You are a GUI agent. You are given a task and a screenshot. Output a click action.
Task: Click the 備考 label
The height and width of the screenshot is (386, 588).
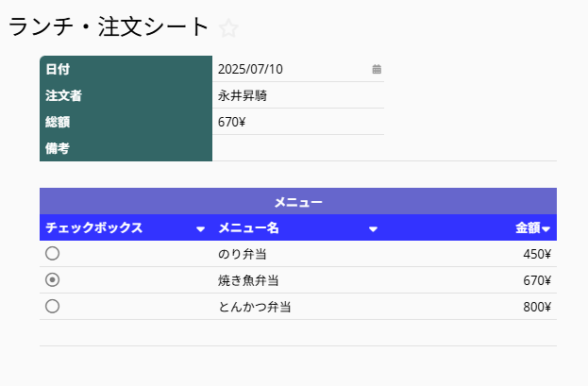pos(58,148)
